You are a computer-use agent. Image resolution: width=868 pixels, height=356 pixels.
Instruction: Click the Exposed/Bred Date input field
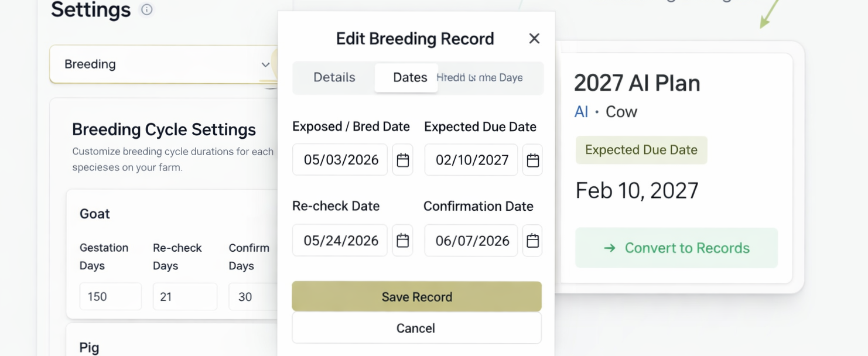(340, 159)
